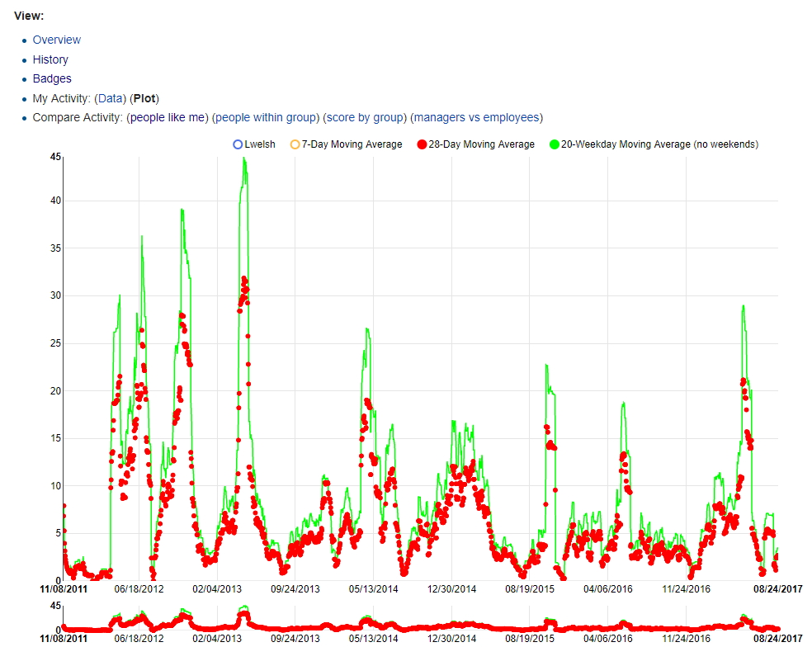Open My Activity Data link
Screen dimensions: 812x647
pos(111,98)
